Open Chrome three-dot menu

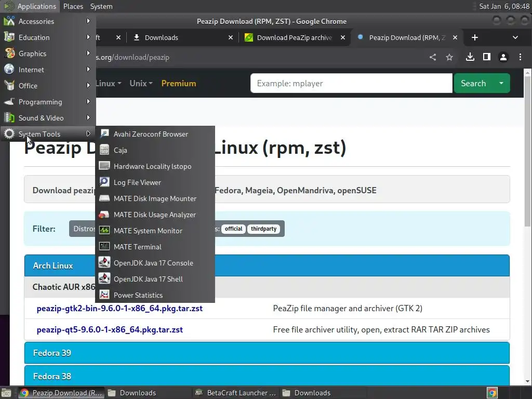pos(520,57)
